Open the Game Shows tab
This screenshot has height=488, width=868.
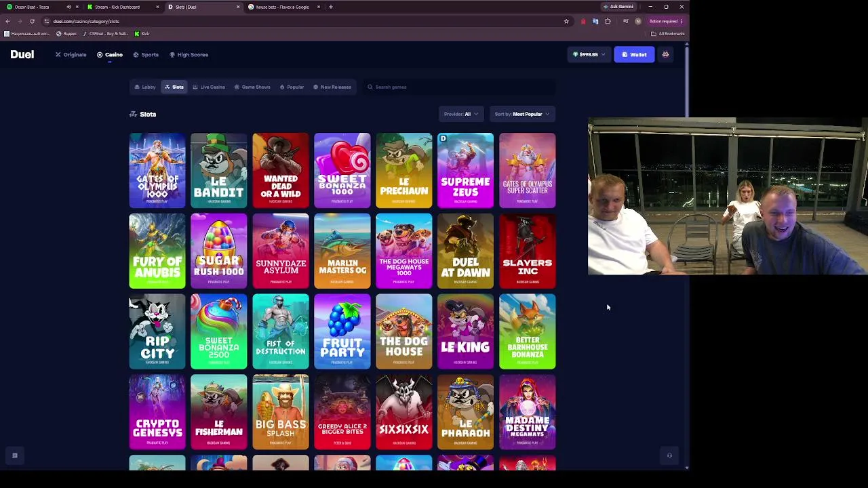(252, 87)
